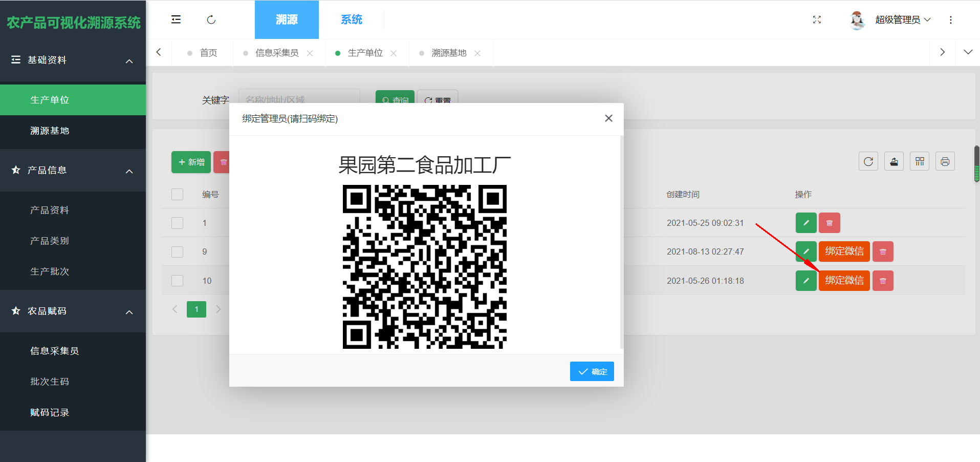Click the 重置 reset button
The image size is (980, 462).
click(438, 97)
